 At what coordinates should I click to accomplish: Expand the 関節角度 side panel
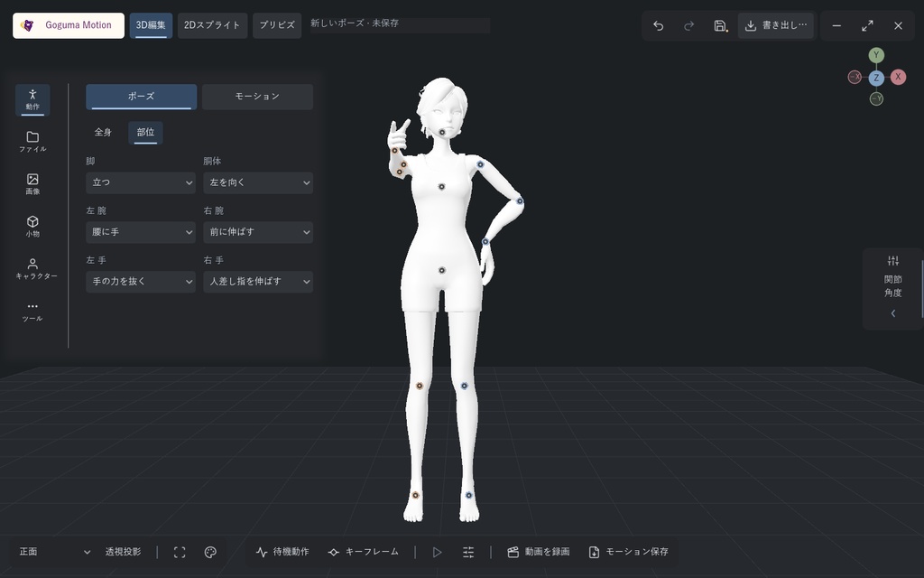[x=892, y=288]
